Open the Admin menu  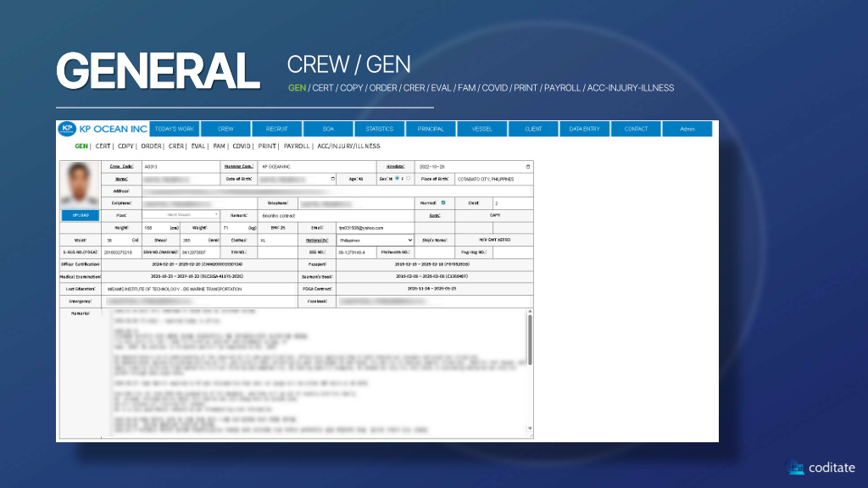pyautogui.click(x=687, y=129)
